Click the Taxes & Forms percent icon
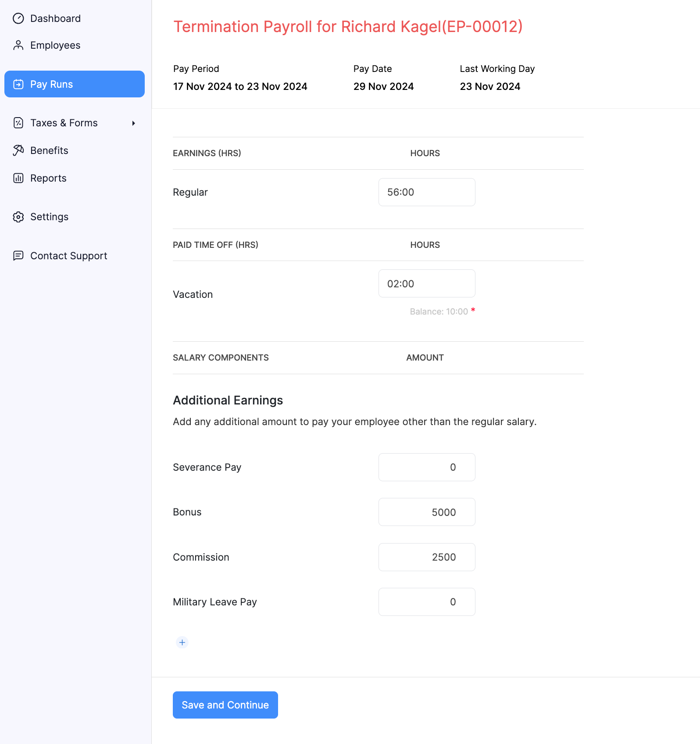The width and height of the screenshot is (700, 744). point(18,123)
